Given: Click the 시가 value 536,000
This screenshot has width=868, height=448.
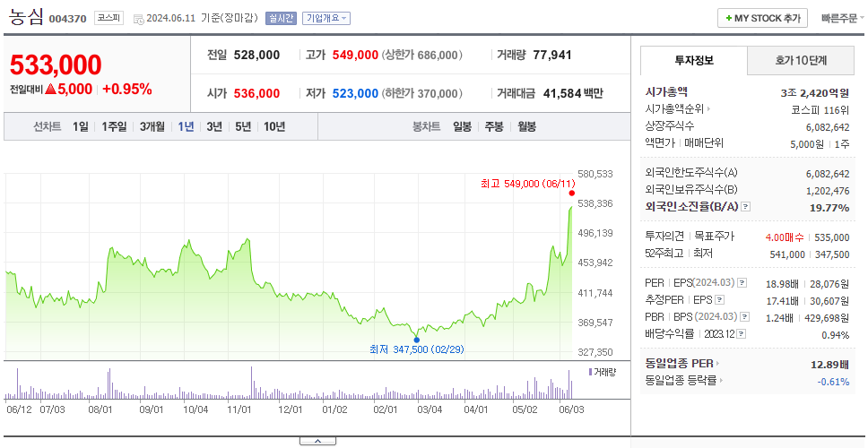Looking at the screenshot, I should 256,93.
